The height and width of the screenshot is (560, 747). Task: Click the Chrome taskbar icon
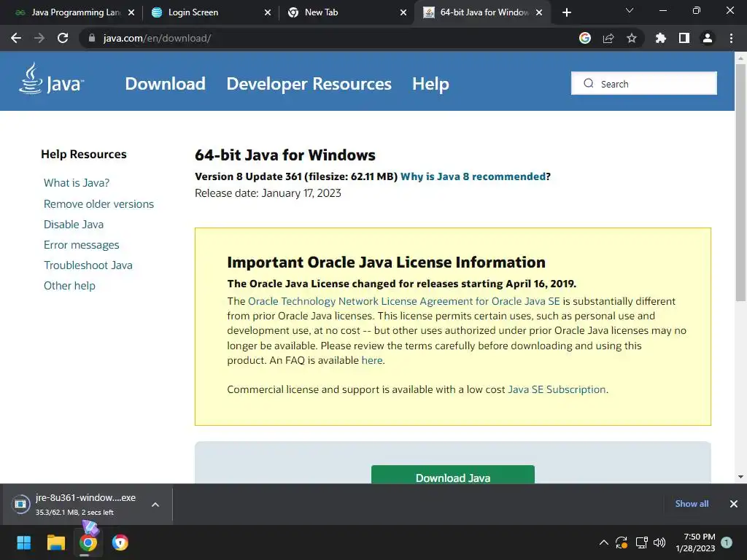[88, 542]
